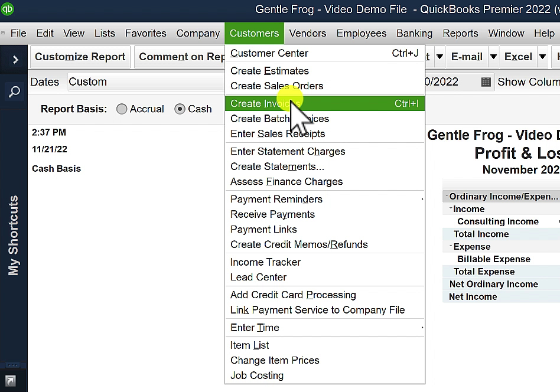
Task: Click the Consulting Income row
Action: (x=501, y=221)
